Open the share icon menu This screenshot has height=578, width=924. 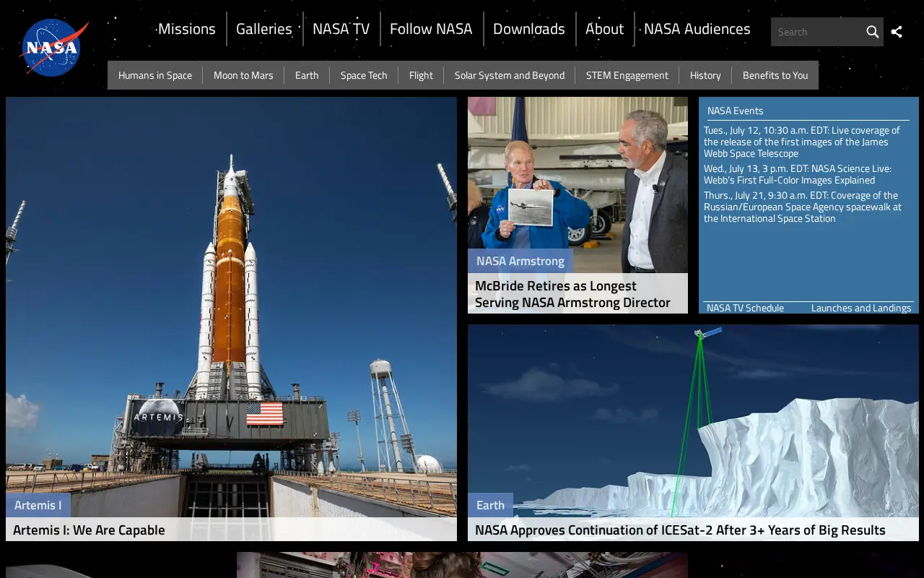pyautogui.click(x=897, y=32)
